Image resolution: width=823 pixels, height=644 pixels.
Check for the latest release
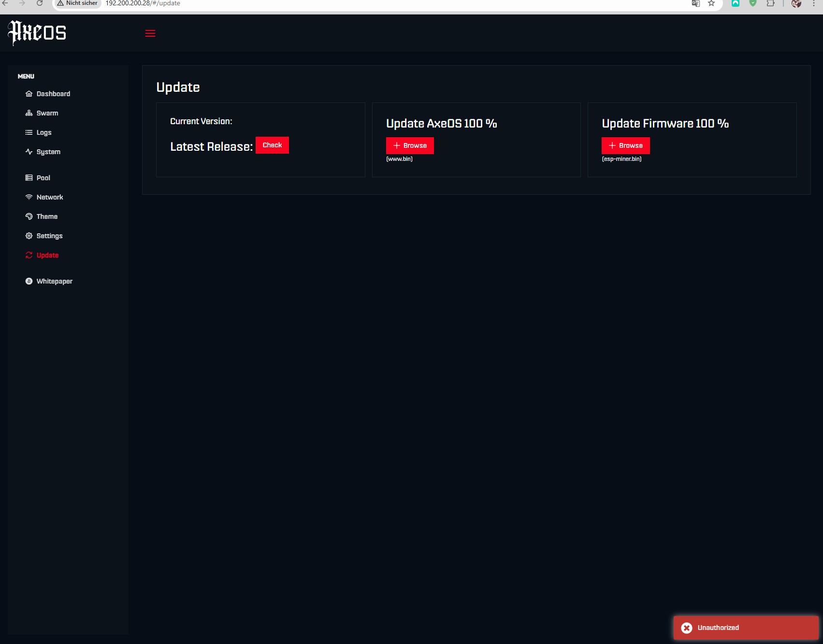point(272,144)
